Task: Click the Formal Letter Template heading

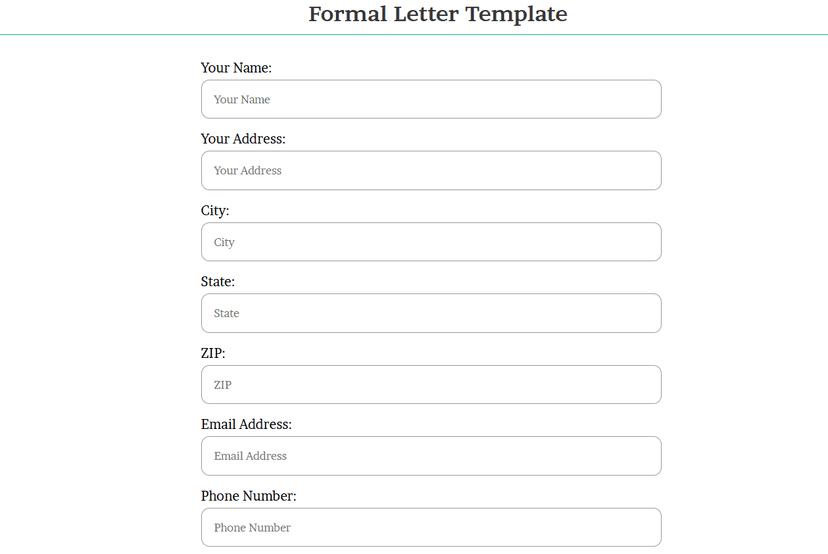Action: click(x=437, y=14)
